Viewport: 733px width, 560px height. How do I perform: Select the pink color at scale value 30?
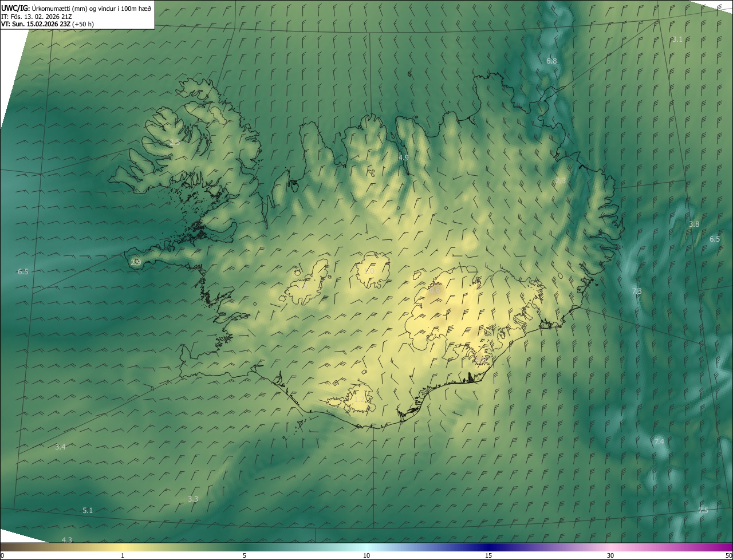pyautogui.click(x=610, y=547)
